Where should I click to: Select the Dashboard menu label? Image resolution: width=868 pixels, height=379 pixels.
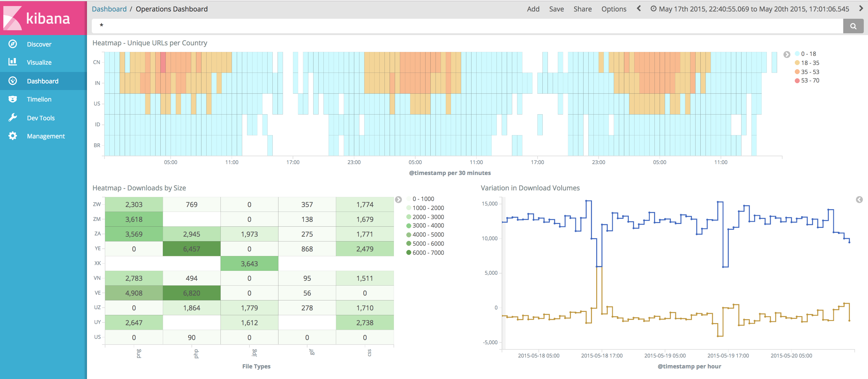[43, 81]
